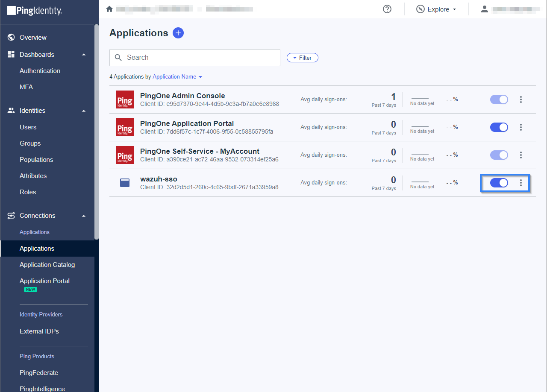Open PingIntelligence in the sidebar
This screenshot has height=392, width=547.
click(42, 389)
